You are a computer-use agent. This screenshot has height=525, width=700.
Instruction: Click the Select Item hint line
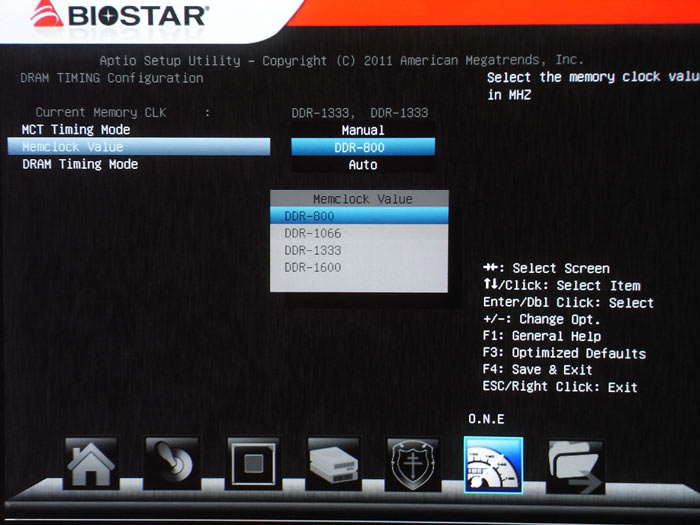(x=562, y=285)
